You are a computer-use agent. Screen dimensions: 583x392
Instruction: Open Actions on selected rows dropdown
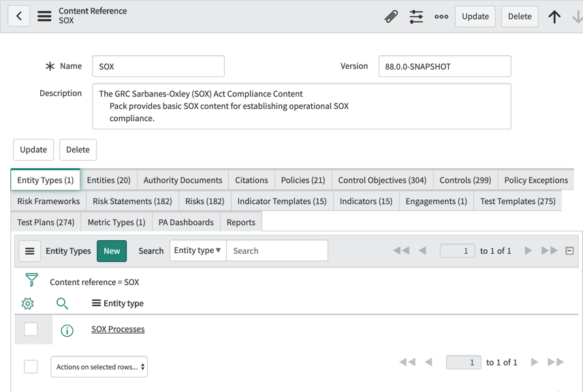tap(99, 367)
